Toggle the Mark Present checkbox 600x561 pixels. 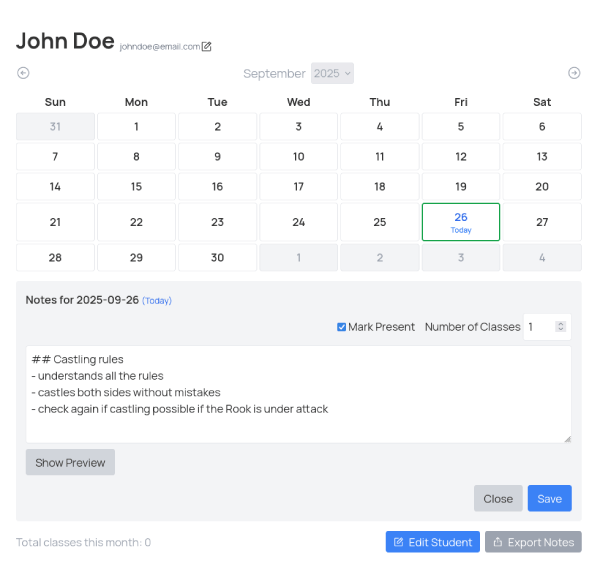tap(342, 327)
